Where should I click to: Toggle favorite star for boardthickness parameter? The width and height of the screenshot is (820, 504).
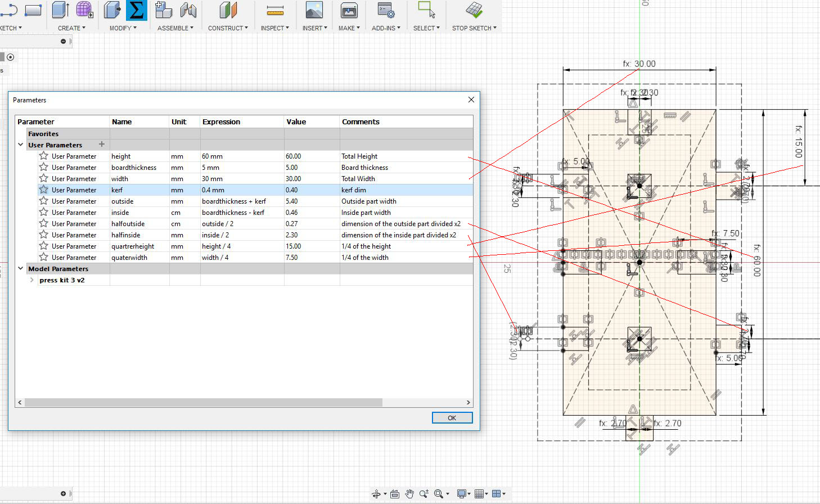click(44, 167)
